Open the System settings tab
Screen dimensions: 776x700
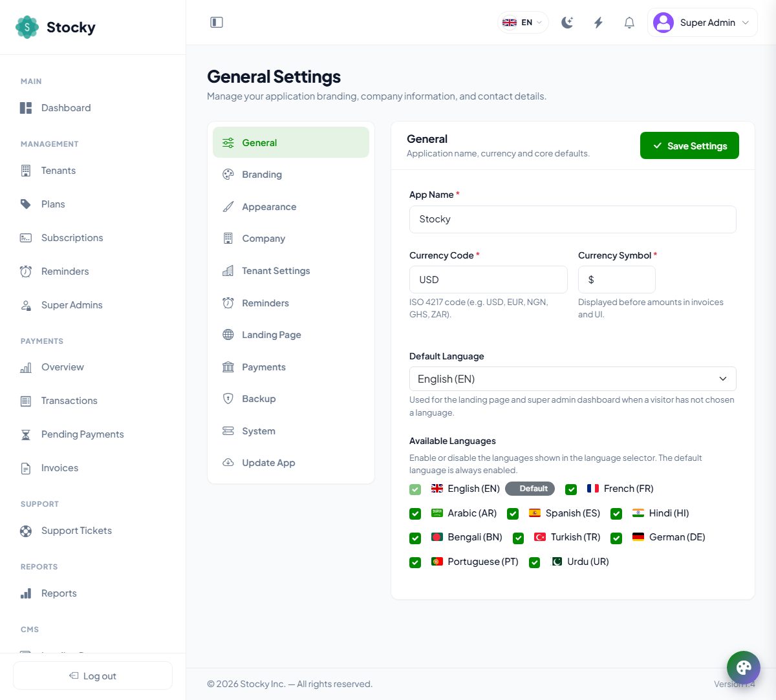(291, 431)
